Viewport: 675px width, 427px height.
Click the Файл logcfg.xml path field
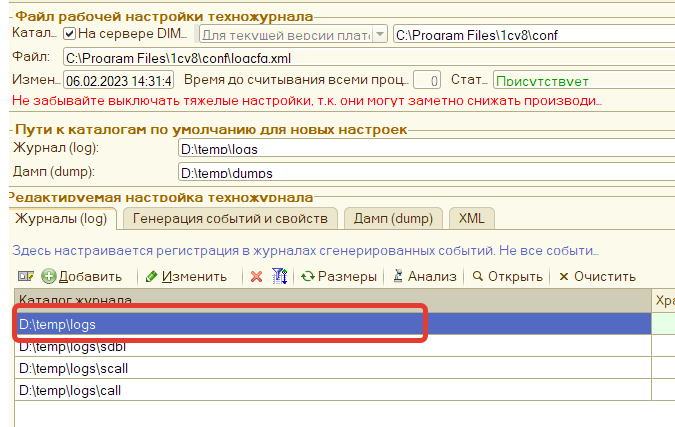[x=360, y=57]
